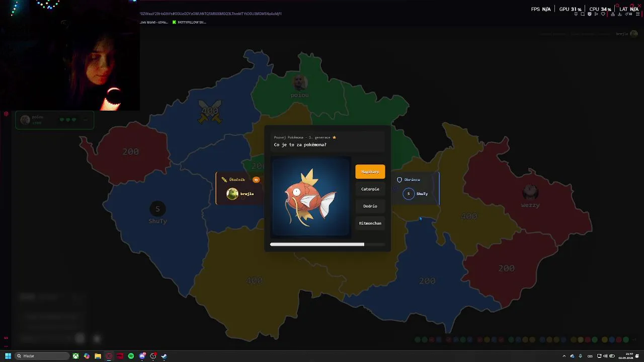Switch to the Love Island browser tab
The height and width of the screenshot is (362, 644).
pos(154,22)
